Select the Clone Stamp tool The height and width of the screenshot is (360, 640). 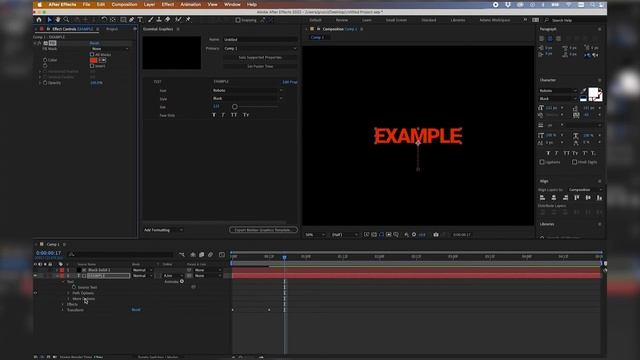(159, 20)
